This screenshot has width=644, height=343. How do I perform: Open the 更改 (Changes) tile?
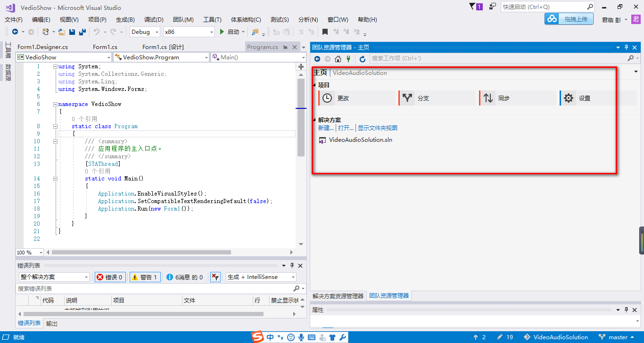pos(357,98)
